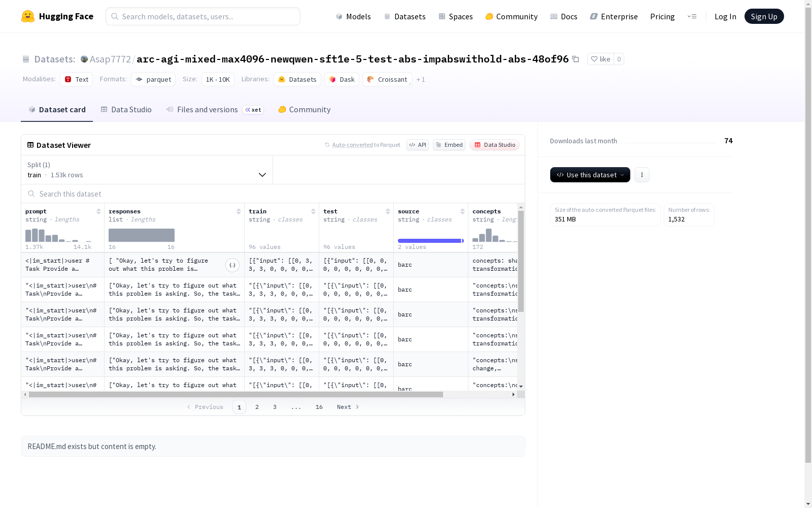Click the Hugging Face logo
The image size is (812, 508).
point(57,16)
